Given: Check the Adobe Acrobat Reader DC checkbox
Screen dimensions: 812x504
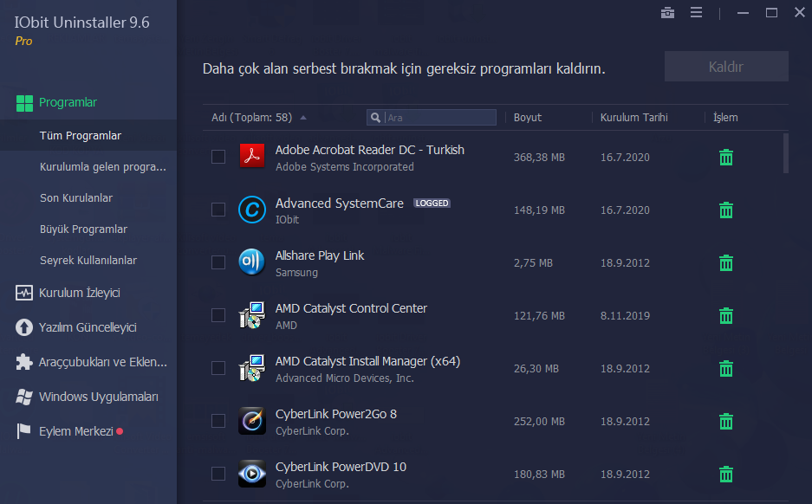Looking at the screenshot, I should (x=218, y=156).
